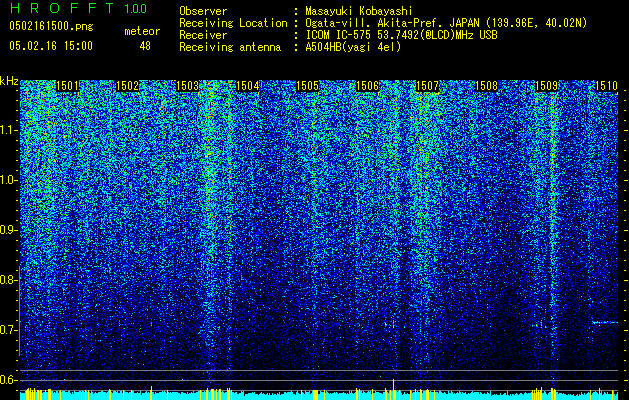Click the 1.0 frequency axis label
The width and height of the screenshot is (629, 400).
pos(8,180)
